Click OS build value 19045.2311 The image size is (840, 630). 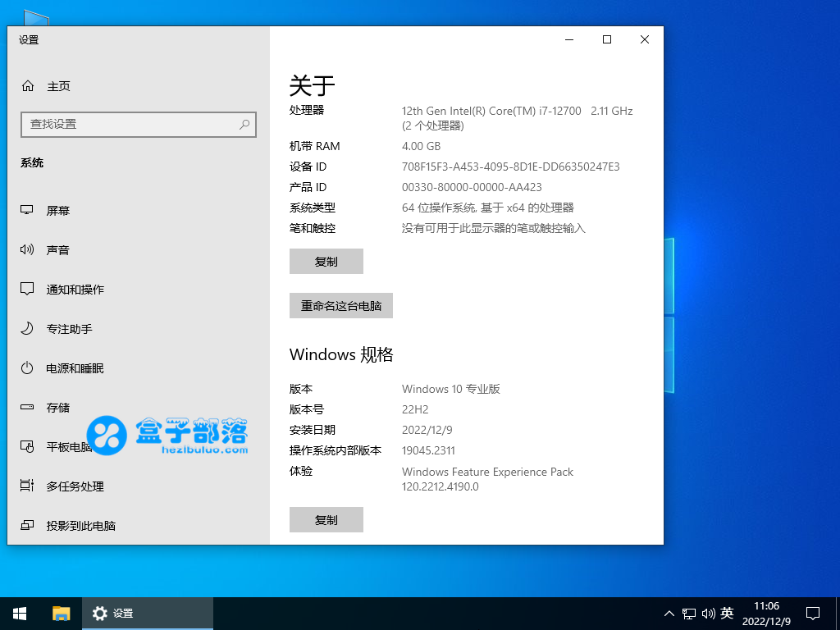428,450
